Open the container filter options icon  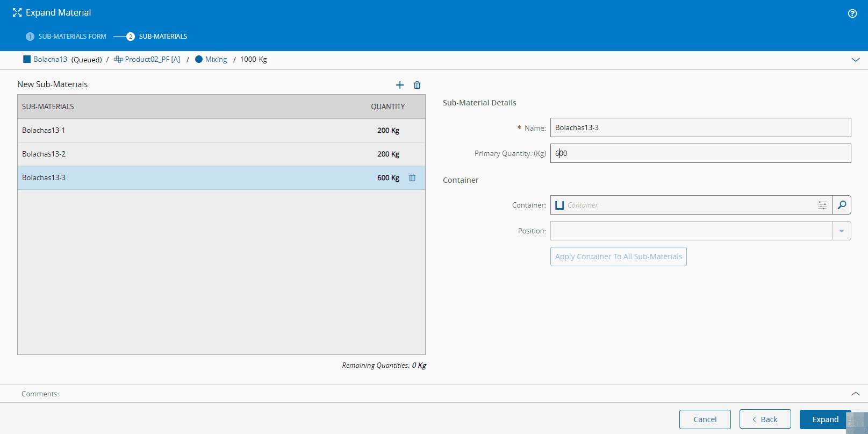[x=822, y=205]
